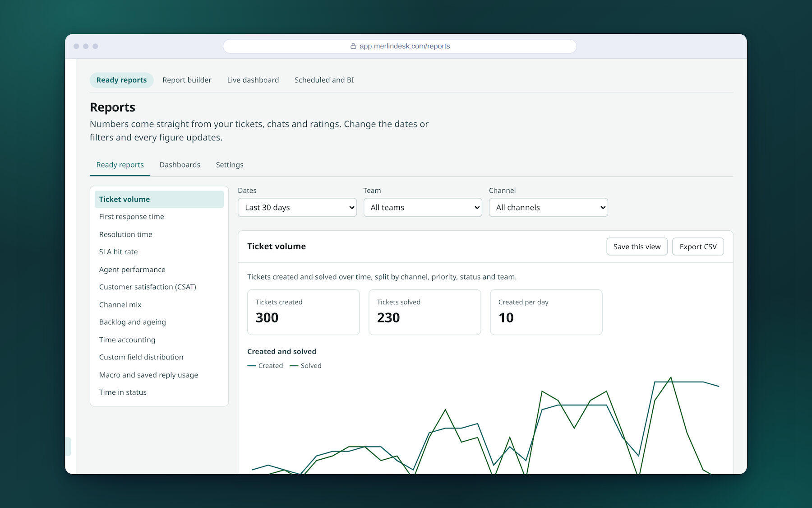Select the SLA hit rate report
Screen dimensions: 812x508
(x=159, y=252)
